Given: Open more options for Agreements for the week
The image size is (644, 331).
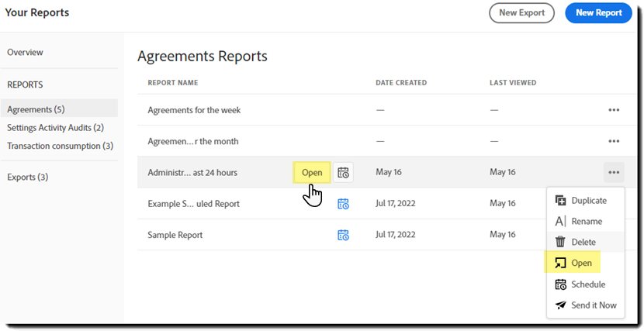Looking at the screenshot, I should 614,110.
